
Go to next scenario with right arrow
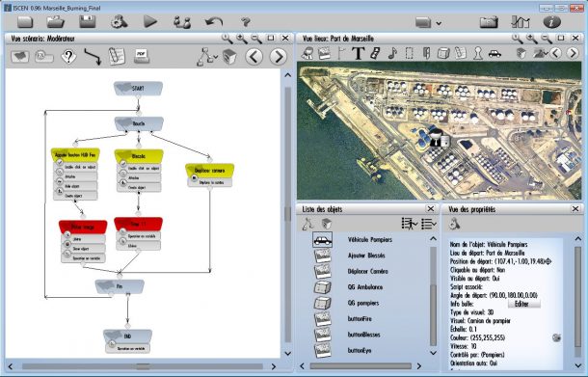coord(278,57)
